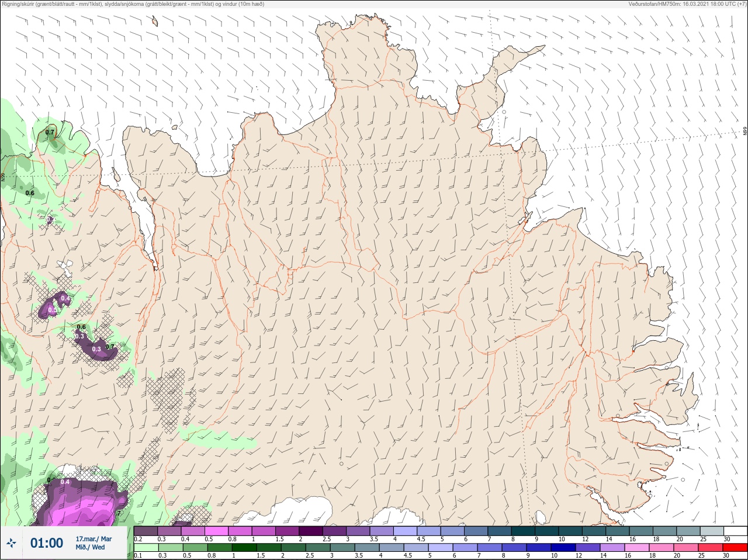Select the crimson 25 legend swatch
This screenshot has height=560, width=748.
click(710, 548)
